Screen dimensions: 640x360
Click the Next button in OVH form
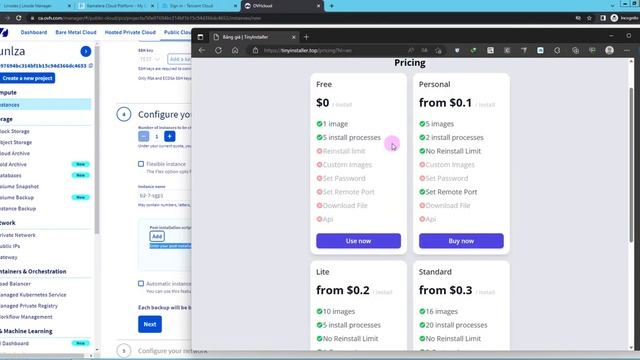coord(150,324)
